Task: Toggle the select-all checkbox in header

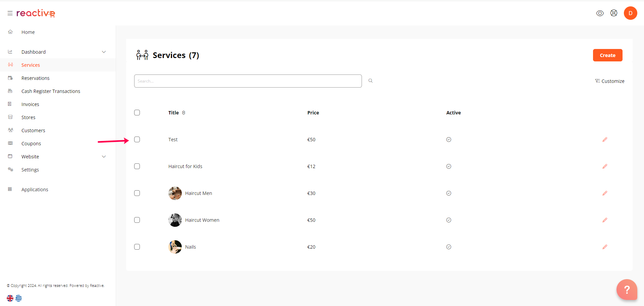Action: click(x=137, y=113)
